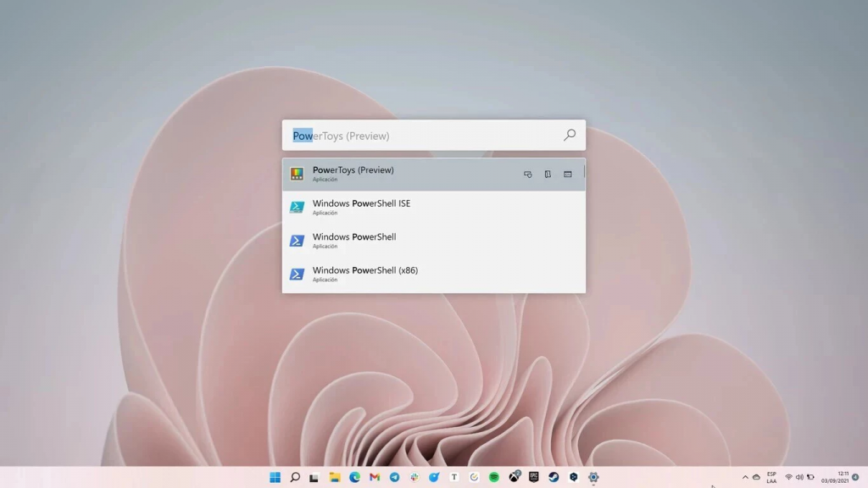
Task: Switch the ESP LAA input language
Action: pos(771,477)
